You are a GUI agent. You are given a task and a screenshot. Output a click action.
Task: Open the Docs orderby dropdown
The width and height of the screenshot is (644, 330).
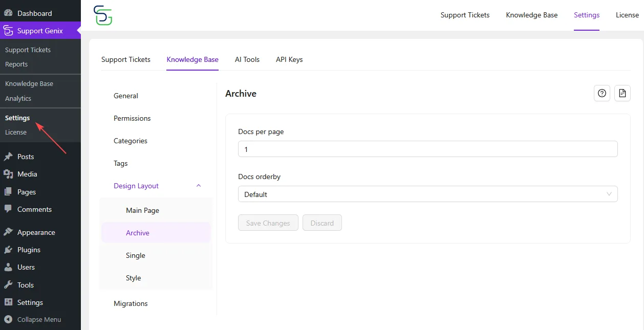pyautogui.click(x=427, y=194)
